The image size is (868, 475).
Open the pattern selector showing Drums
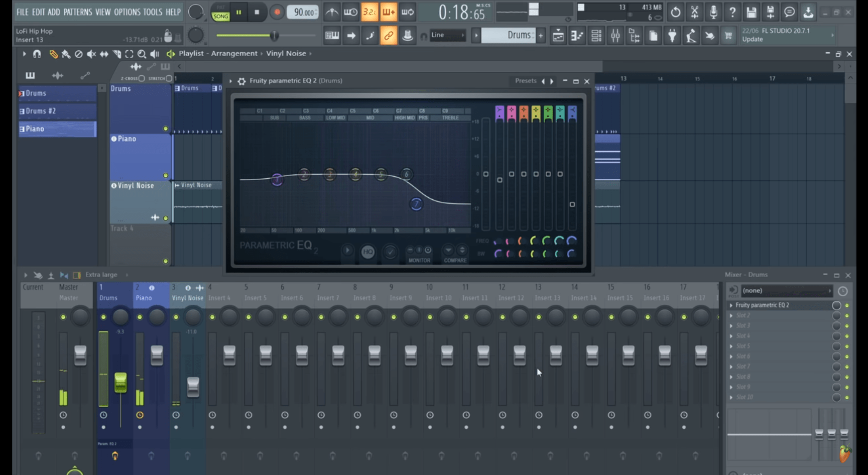pos(508,35)
